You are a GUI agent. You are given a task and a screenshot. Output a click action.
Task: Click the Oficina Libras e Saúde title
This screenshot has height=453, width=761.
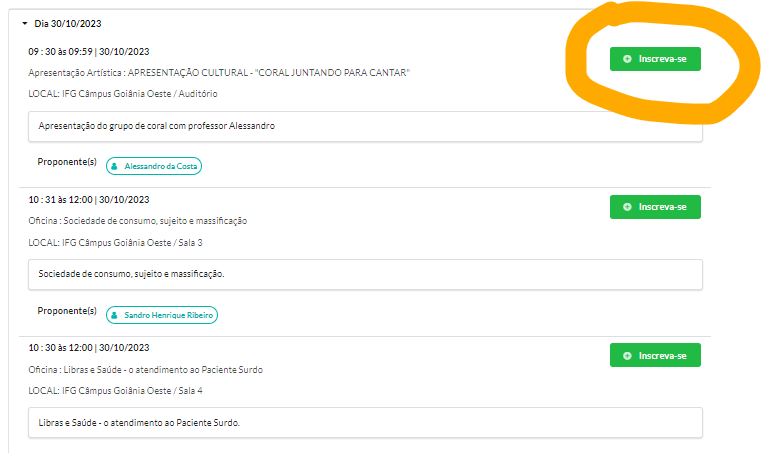point(146,369)
